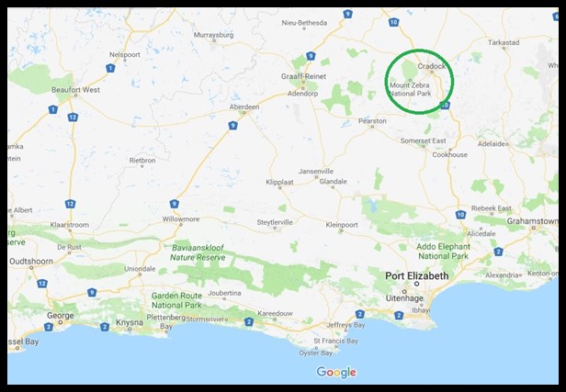This screenshot has width=566, height=392.
Task: Open Addo Elephant National Park label
Action: click(x=443, y=252)
